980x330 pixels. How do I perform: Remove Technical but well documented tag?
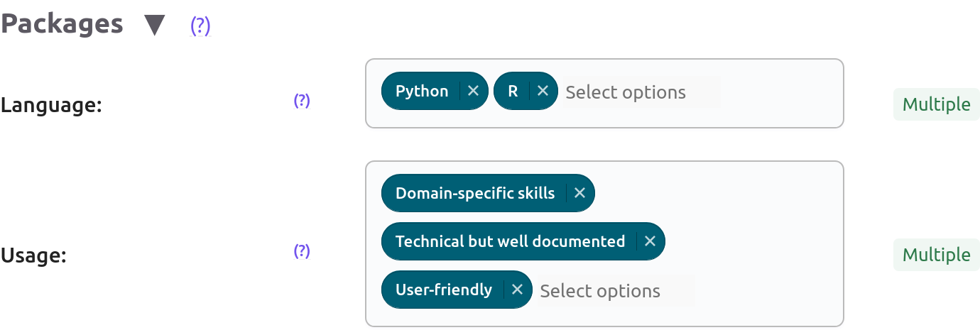[650, 241]
